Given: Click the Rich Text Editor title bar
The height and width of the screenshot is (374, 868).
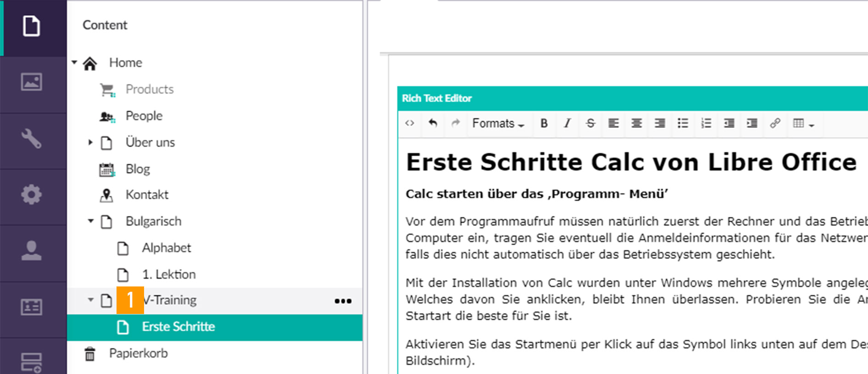Looking at the screenshot, I should 633,98.
